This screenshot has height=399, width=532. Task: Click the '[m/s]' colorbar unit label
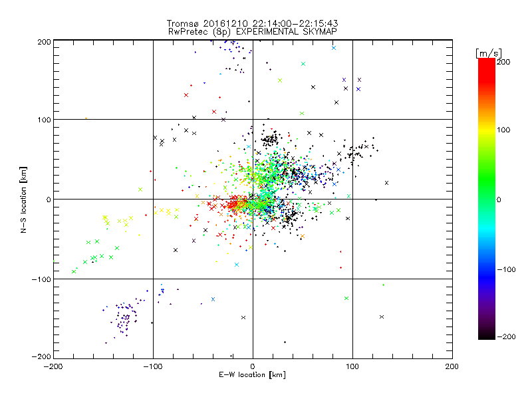(x=488, y=53)
